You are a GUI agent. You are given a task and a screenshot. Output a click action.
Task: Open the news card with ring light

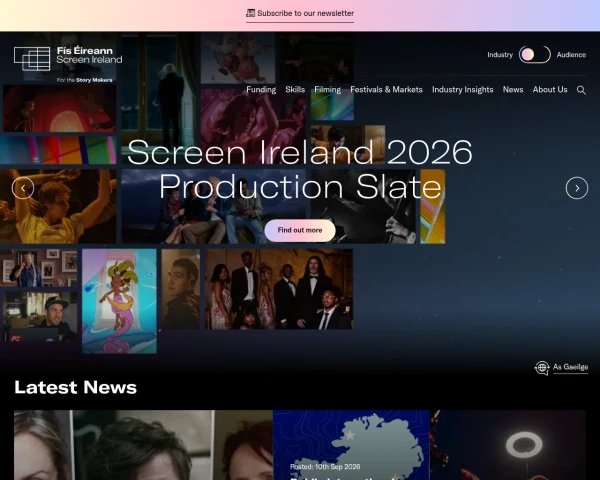click(x=508, y=445)
